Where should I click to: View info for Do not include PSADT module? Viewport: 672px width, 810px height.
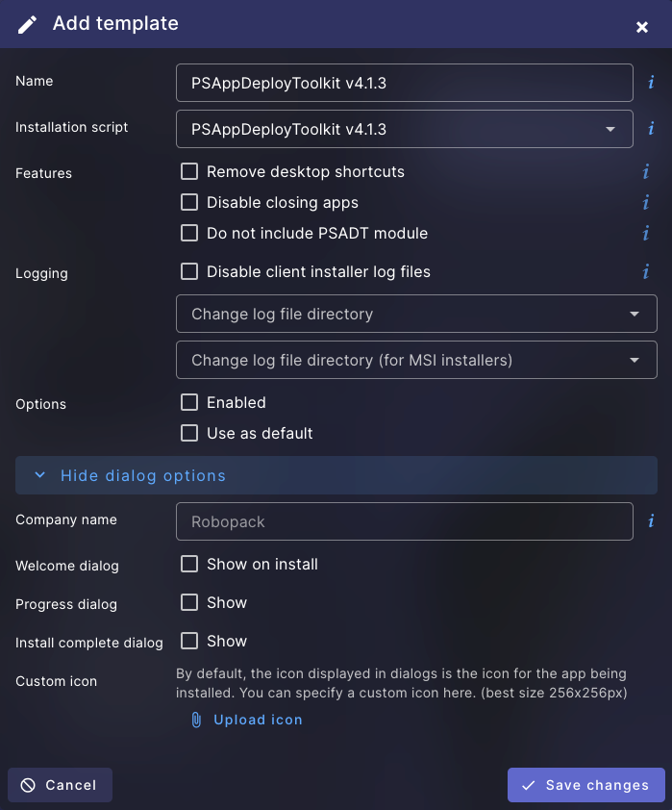pyautogui.click(x=646, y=233)
